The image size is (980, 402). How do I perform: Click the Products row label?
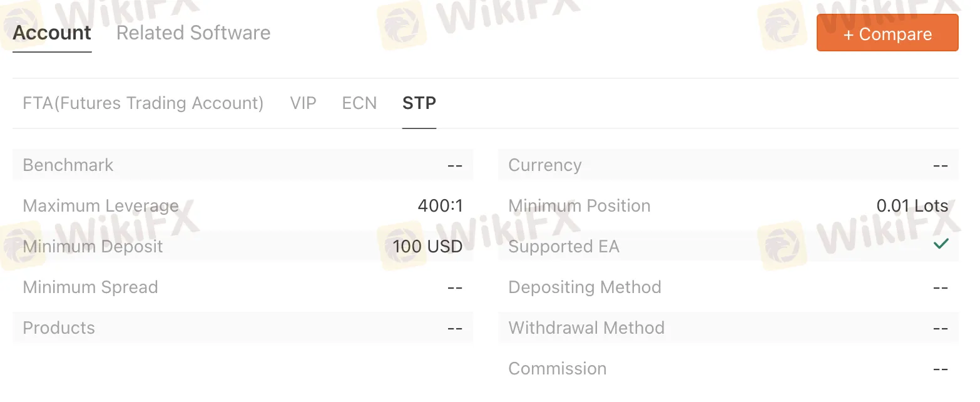(x=59, y=328)
